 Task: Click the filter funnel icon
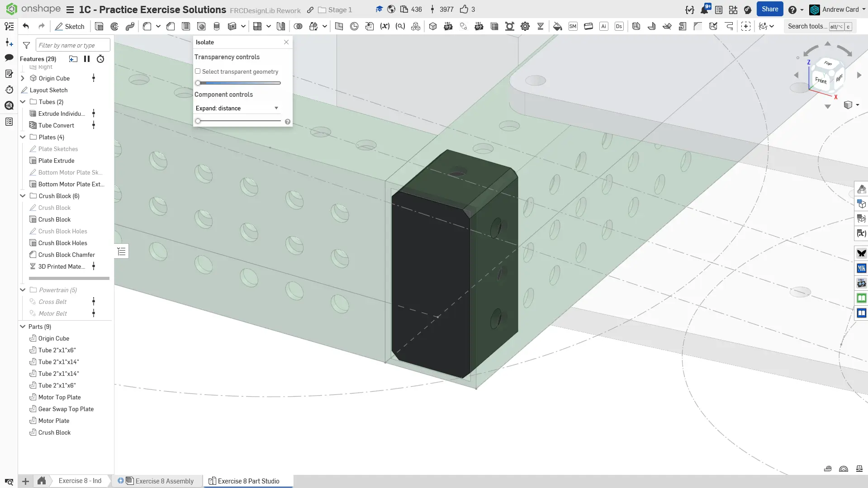(27, 45)
